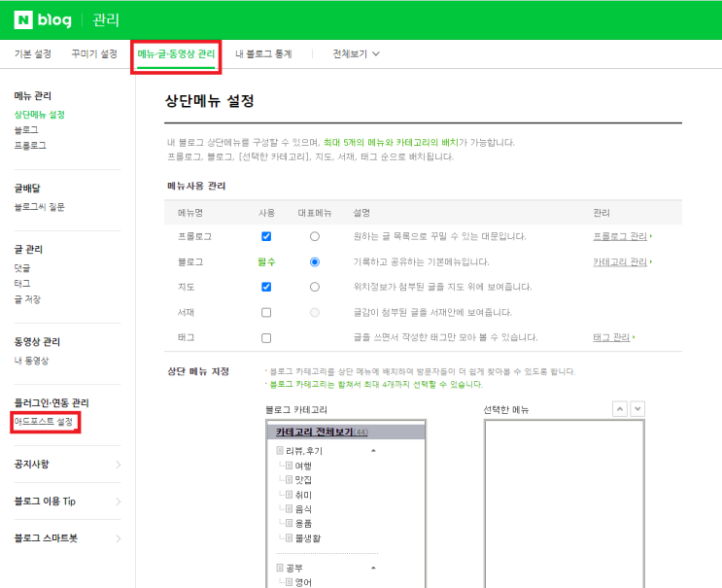Image resolution: width=722 pixels, height=588 pixels.
Task: Click the 취미 category page icon
Action: (x=290, y=495)
